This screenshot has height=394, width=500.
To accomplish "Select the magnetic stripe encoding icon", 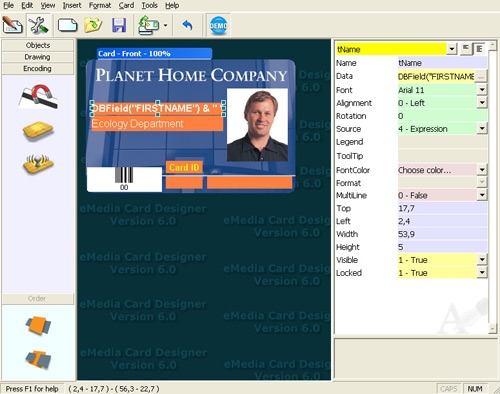I will point(38,97).
